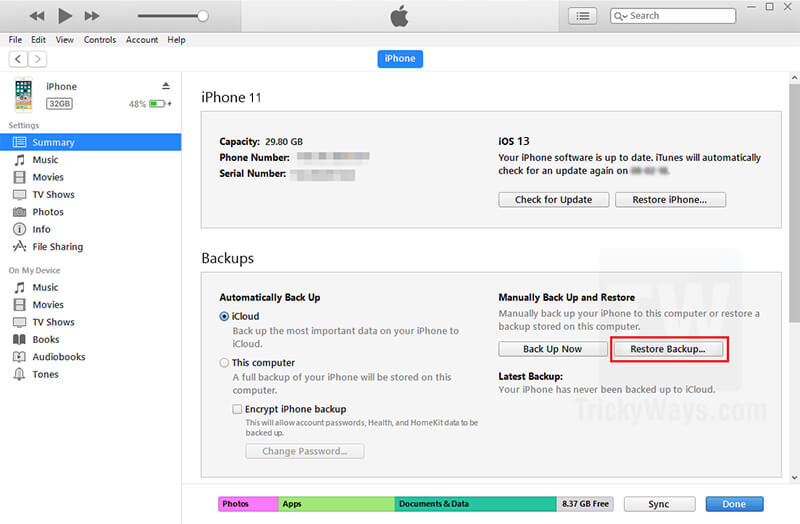The image size is (800, 524).
Task: Click the blue Done button
Action: click(734, 504)
